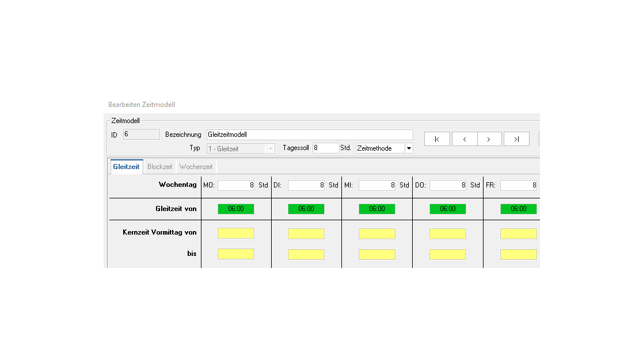643x364 pixels.
Task: Click green Gleitzeit von field for Friday
Action: pyautogui.click(x=518, y=209)
